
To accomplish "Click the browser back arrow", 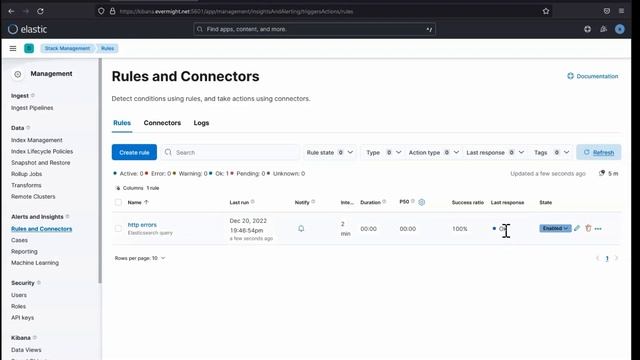I will [x=11, y=11].
